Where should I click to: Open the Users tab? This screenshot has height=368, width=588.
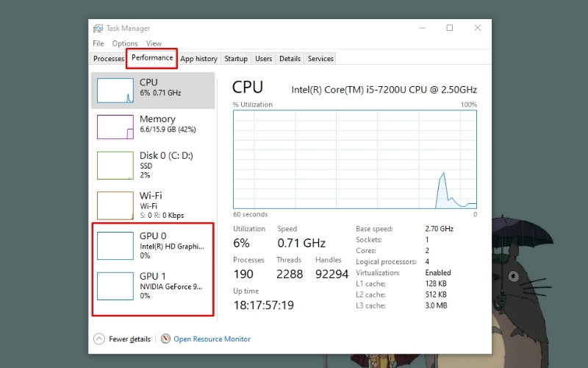[x=263, y=59]
